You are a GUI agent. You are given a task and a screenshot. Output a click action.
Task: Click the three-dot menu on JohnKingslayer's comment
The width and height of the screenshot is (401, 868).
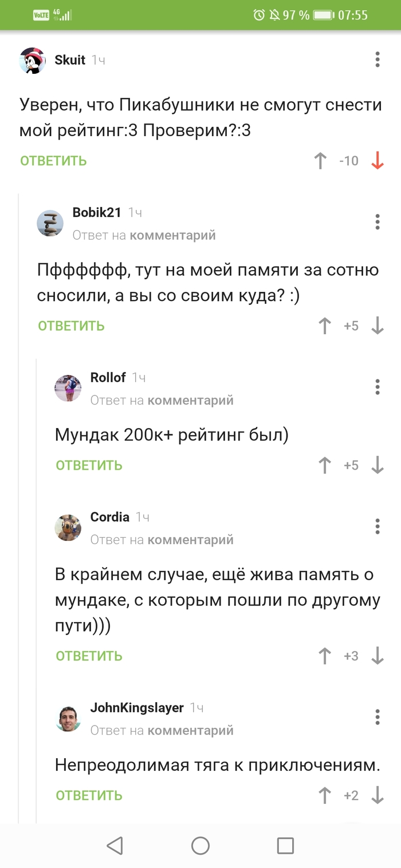click(377, 716)
